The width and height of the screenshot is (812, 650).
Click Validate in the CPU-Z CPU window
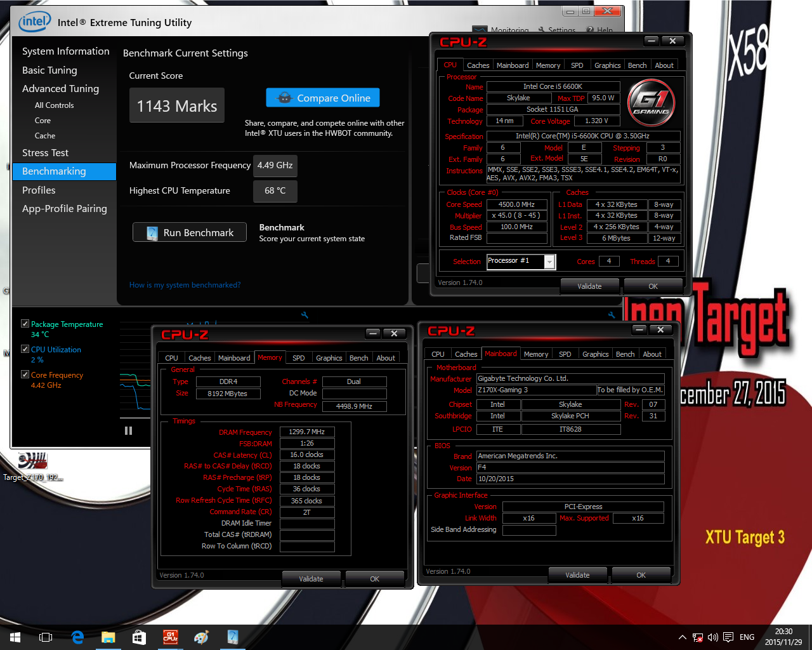(589, 286)
